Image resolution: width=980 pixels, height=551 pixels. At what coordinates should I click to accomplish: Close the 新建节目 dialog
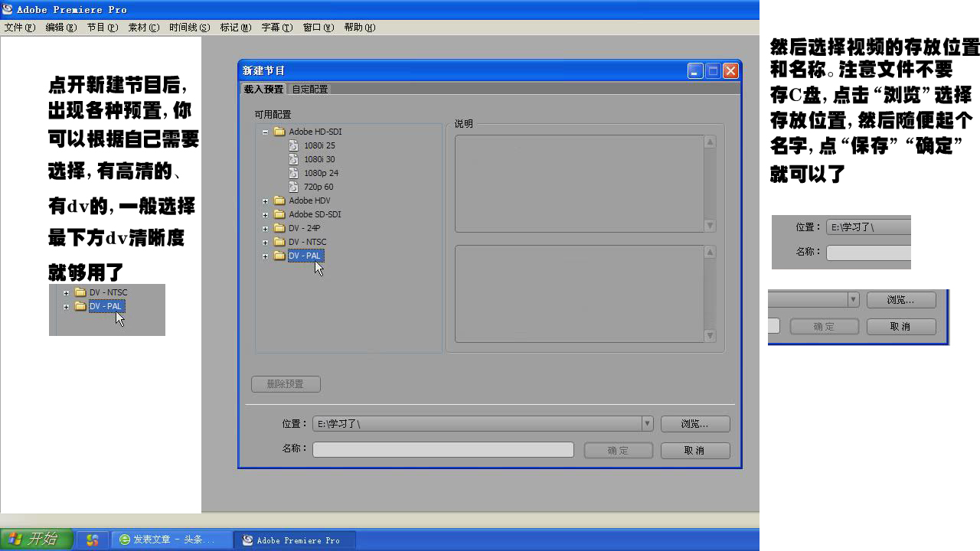730,71
